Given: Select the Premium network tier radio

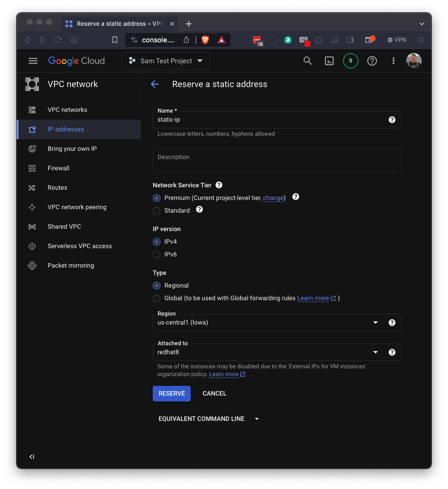Looking at the screenshot, I should click(157, 198).
